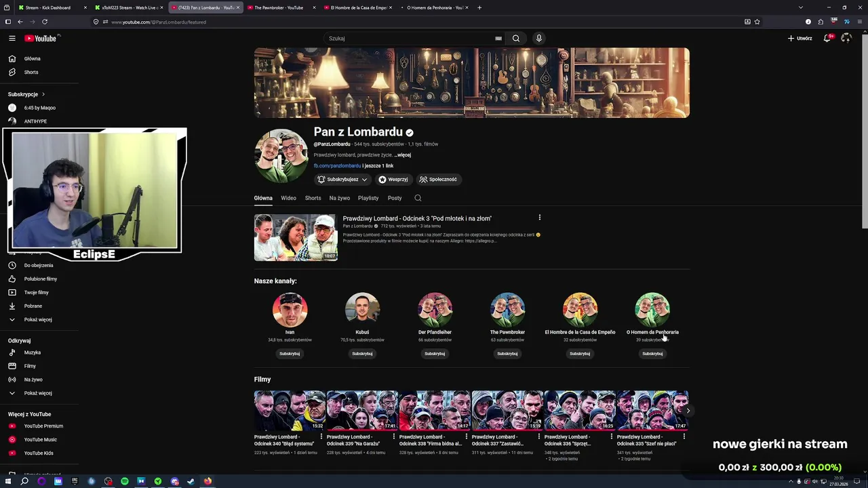Switch to the Wideo channel tab

[289, 198]
